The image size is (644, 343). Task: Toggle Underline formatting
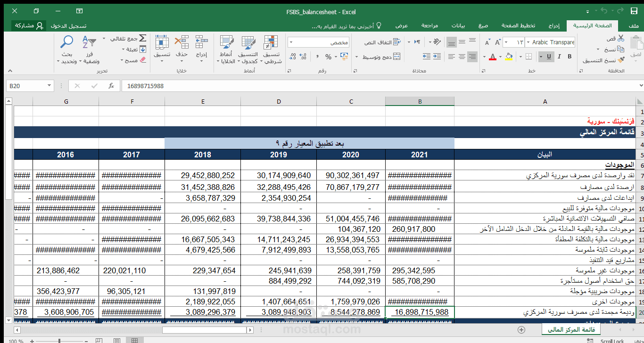[x=549, y=57]
